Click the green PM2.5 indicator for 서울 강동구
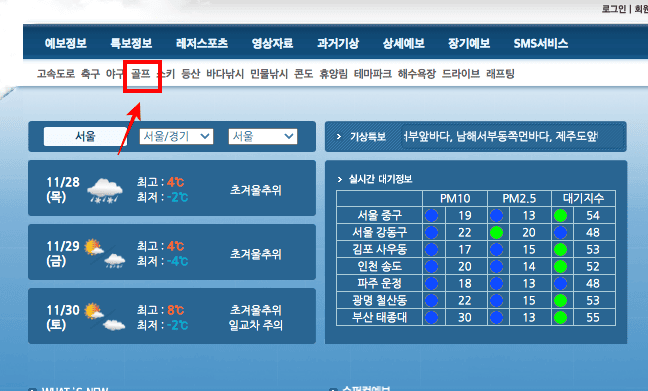The height and width of the screenshot is (391, 648). (496, 232)
